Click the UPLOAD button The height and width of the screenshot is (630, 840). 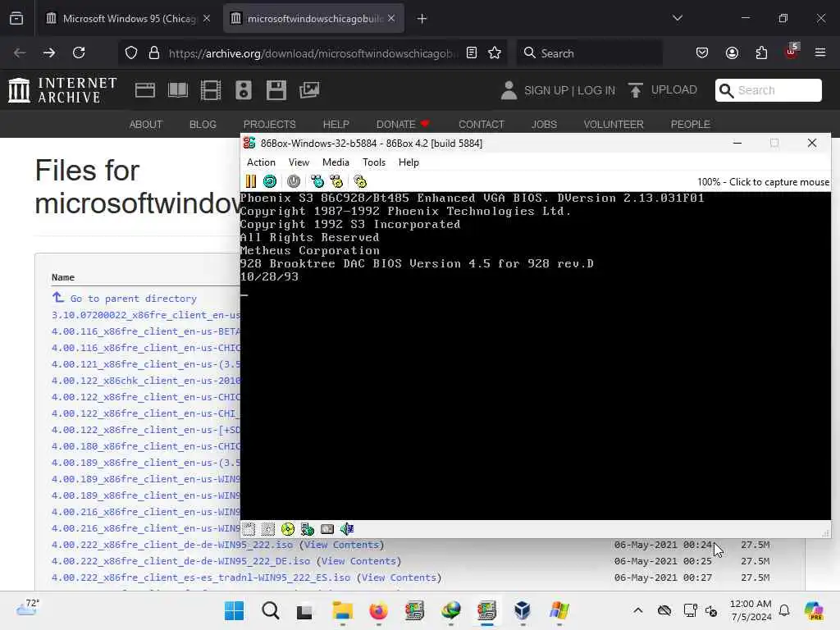[663, 90]
